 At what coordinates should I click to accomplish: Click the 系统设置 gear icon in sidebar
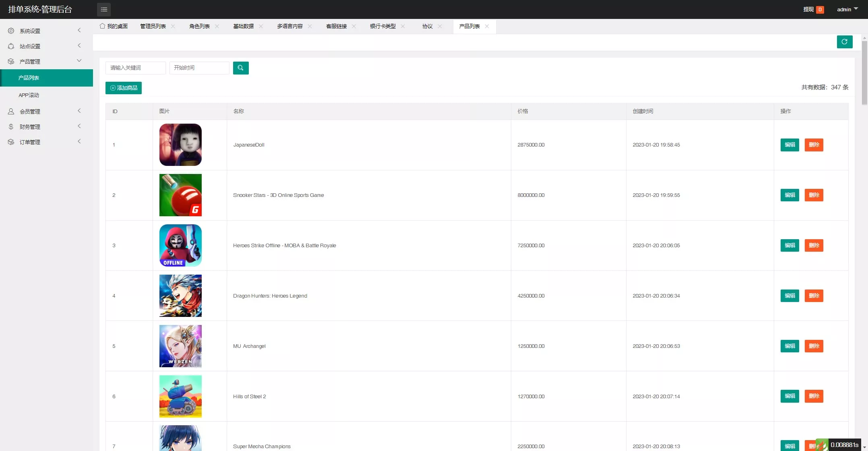tap(11, 31)
